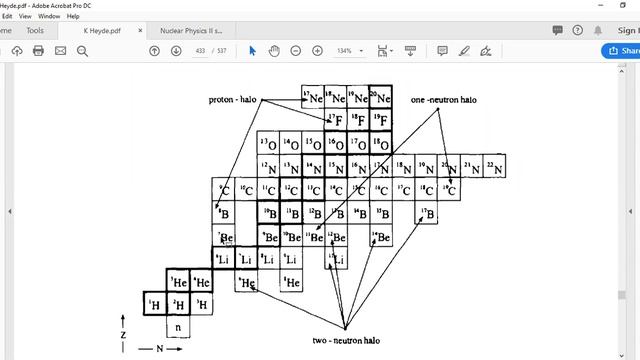This screenshot has width=640, height=360.
Task: Open the find text magnifier
Action: tap(82, 51)
